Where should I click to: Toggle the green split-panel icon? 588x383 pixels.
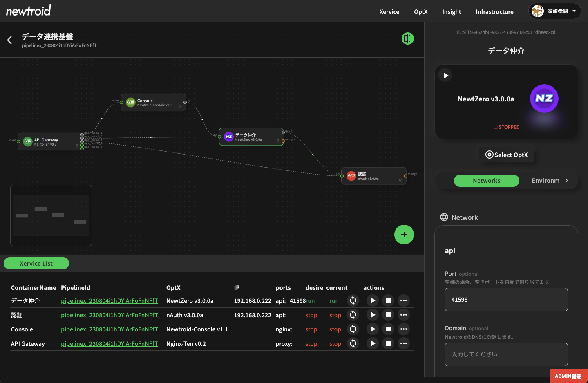[407, 38]
